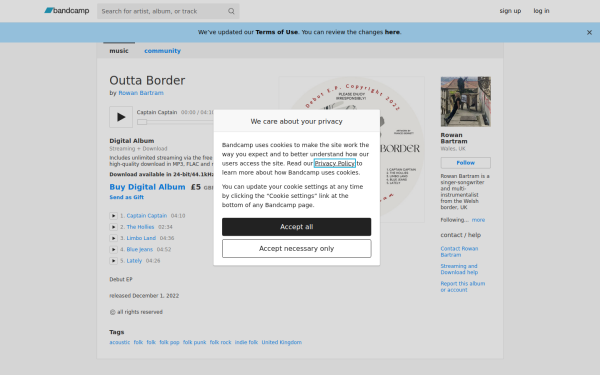Click the search magnifier icon
The width and height of the screenshot is (600, 375).
[231, 11]
